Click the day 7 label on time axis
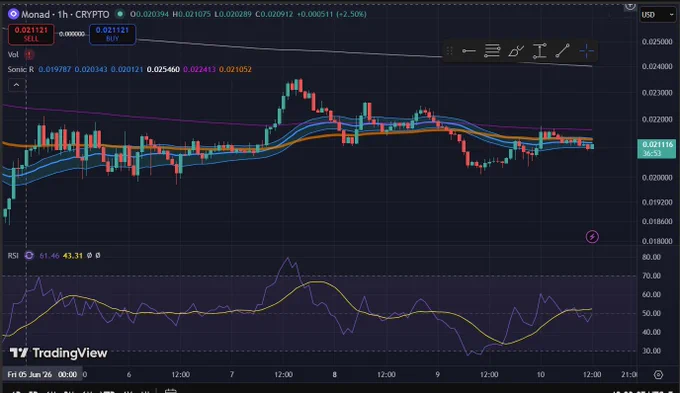Screen dimensions: 680x393 [232, 374]
